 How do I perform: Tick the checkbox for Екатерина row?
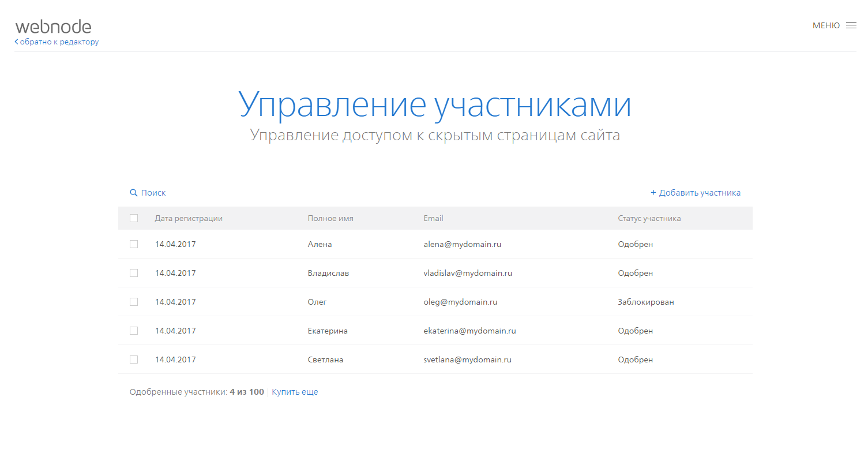(134, 331)
